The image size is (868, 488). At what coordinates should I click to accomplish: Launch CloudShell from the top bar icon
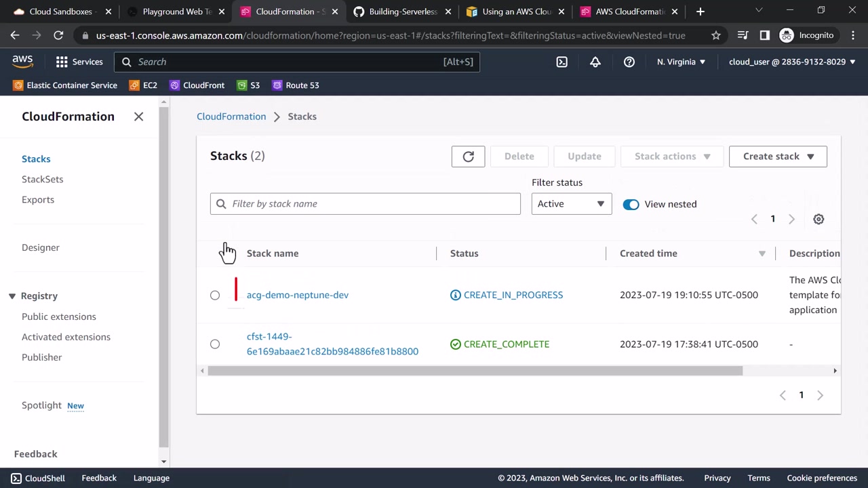coord(562,62)
